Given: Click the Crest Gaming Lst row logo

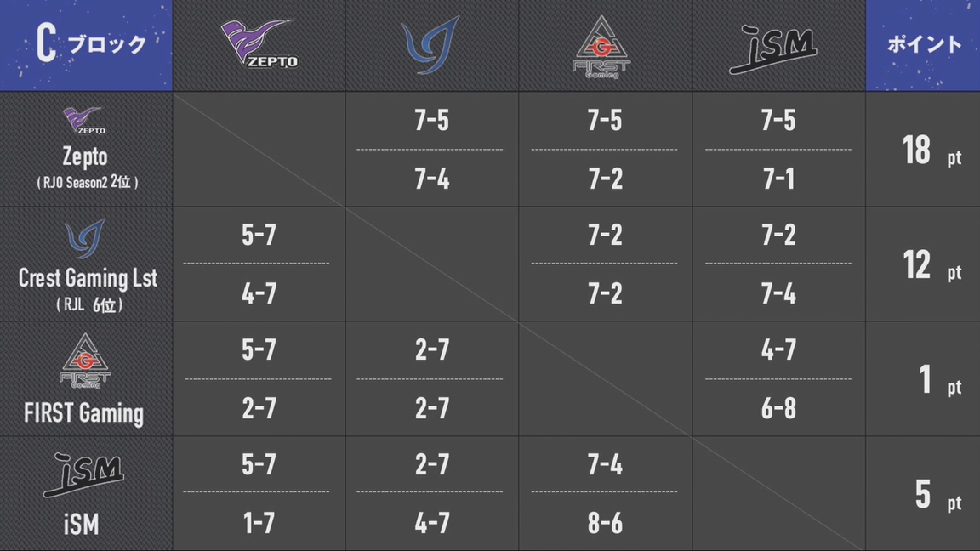Looking at the screenshot, I should [x=85, y=238].
